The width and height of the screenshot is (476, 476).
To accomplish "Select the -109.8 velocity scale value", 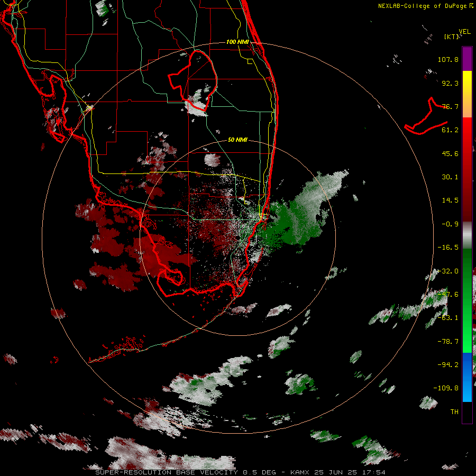I will 446,388.
